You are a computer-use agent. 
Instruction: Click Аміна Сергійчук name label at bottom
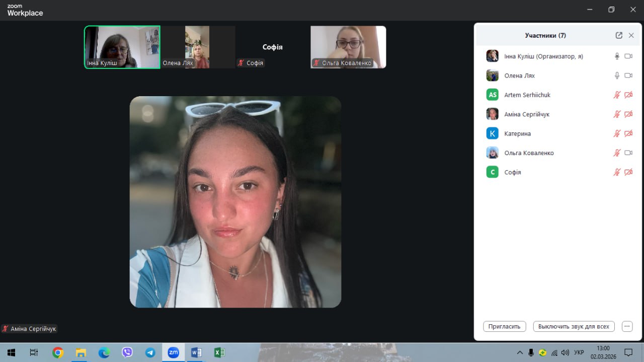(x=29, y=329)
